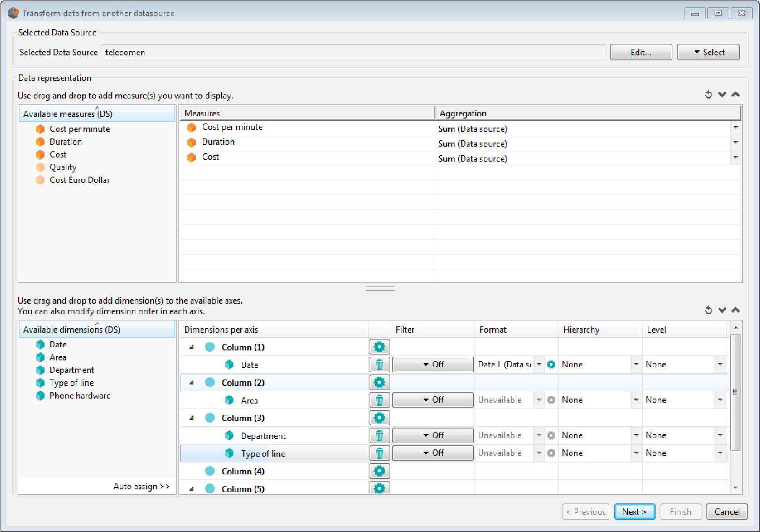Move dimension down with the down arrow
This screenshot has width=760, height=532.
coord(722,310)
